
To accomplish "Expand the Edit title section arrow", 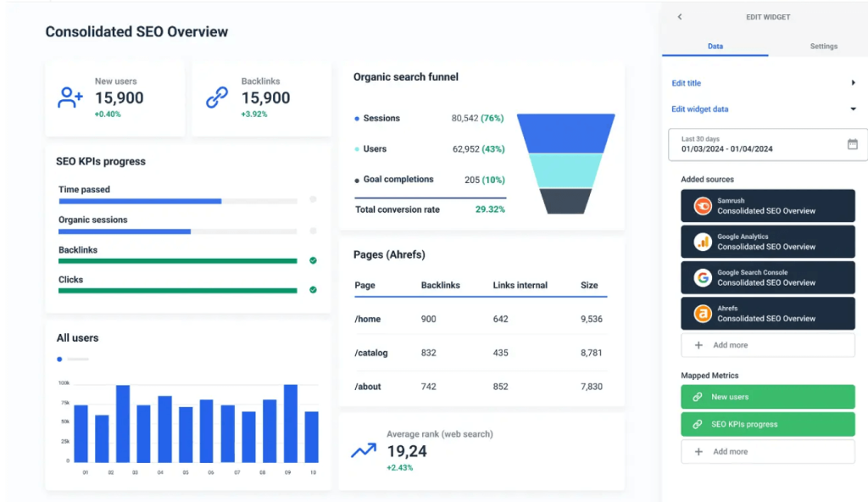I will [853, 82].
